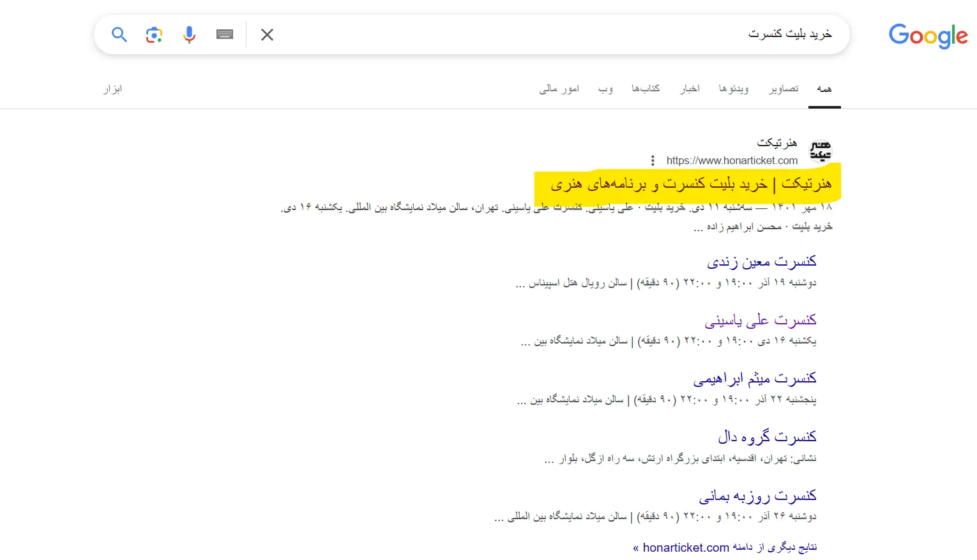Open the کنسرت گروه دال link
Viewport: 977px width, 560px height.
pos(767,437)
